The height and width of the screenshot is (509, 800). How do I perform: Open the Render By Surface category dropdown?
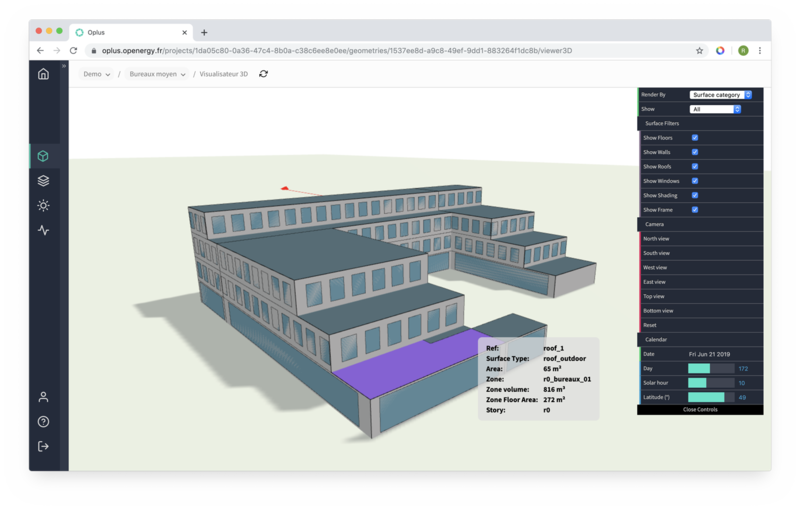720,95
